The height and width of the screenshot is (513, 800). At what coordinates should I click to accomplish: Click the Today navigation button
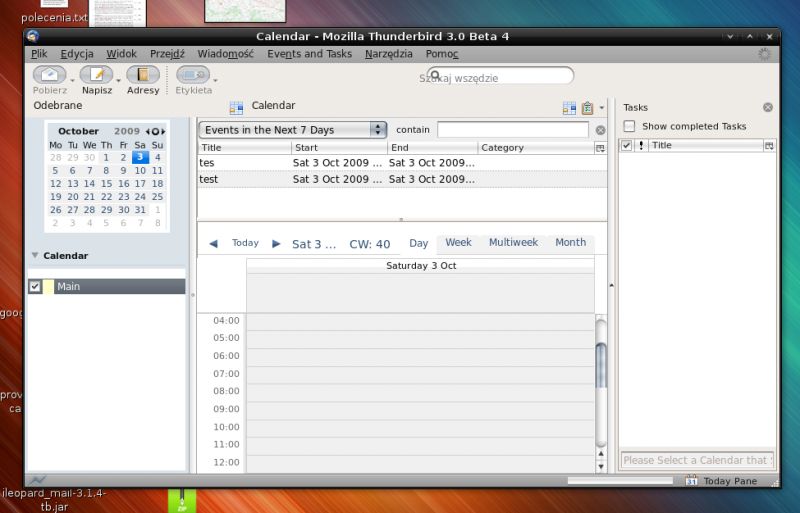tap(245, 243)
